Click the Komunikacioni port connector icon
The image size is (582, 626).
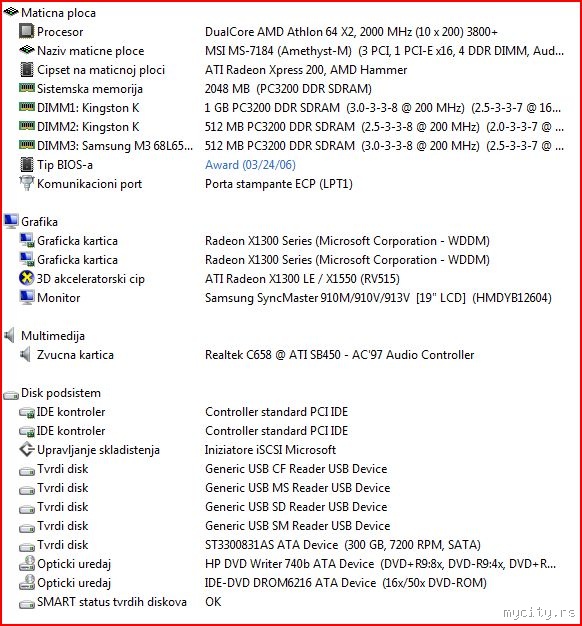tap(26, 183)
